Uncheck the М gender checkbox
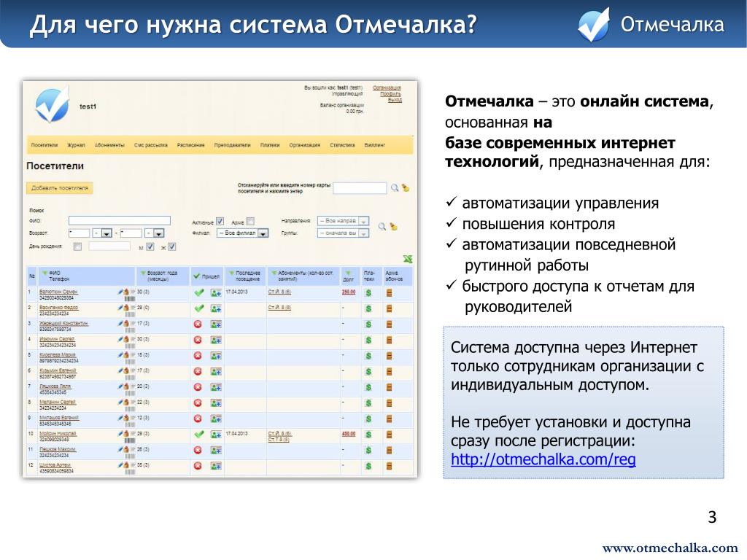The width and height of the screenshot is (747, 560). [150, 246]
